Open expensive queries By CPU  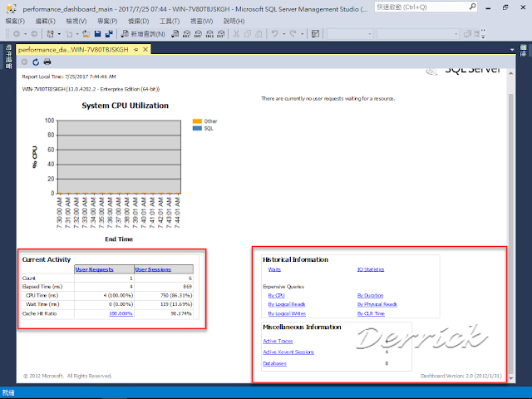(276, 296)
